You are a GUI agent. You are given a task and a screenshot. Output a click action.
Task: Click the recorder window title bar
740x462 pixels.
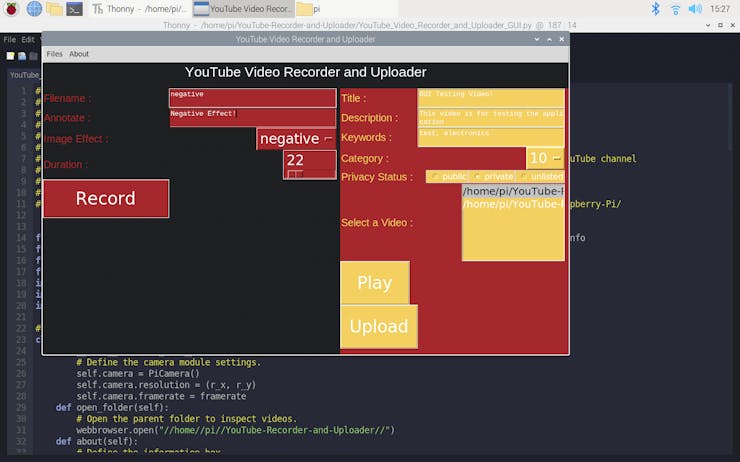[x=306, y=39]
